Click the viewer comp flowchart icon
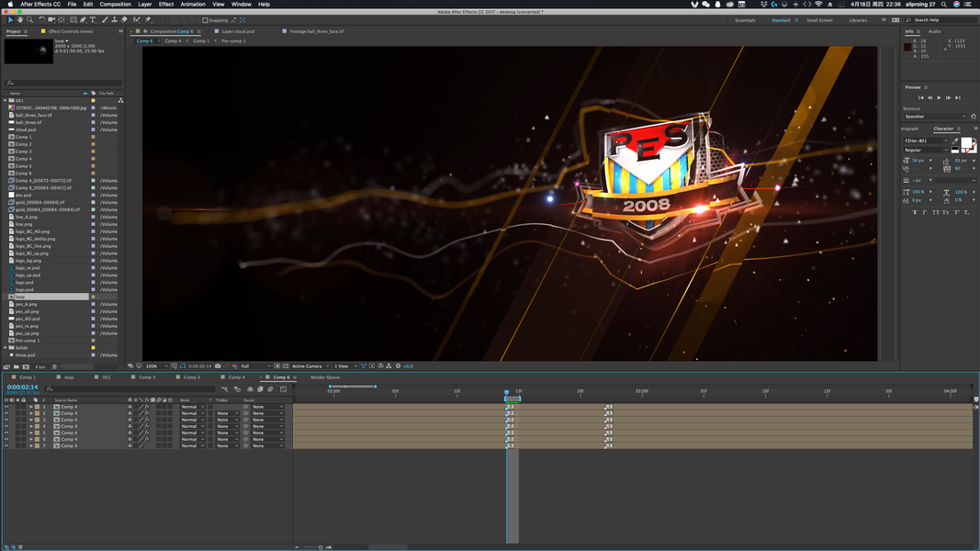Image resolution: width=980 pixels, height=551 pixels. coord(389,366)
